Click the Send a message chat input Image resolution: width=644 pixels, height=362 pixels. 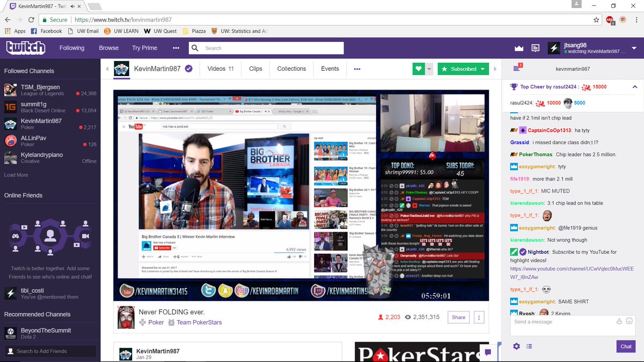[563, 322]
